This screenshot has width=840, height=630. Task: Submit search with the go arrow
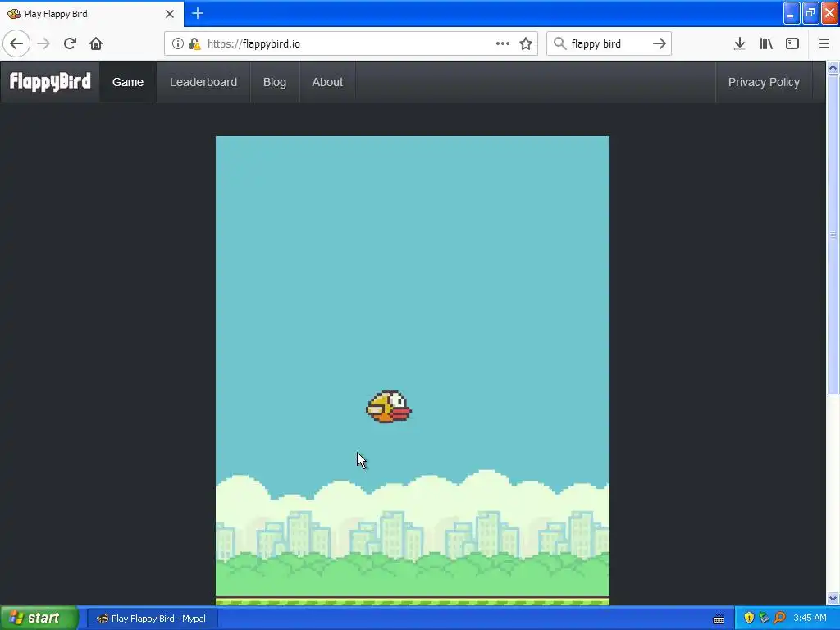(660, 43)
